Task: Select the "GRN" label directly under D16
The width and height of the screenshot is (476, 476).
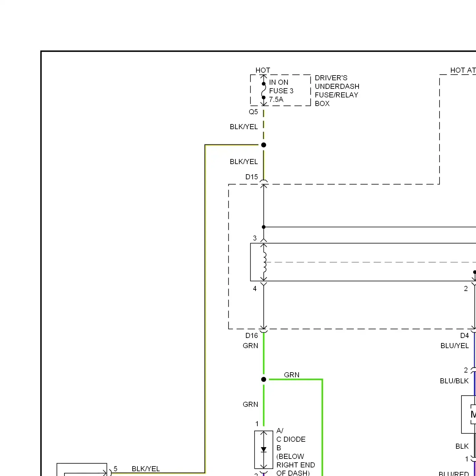Action: 250,346
